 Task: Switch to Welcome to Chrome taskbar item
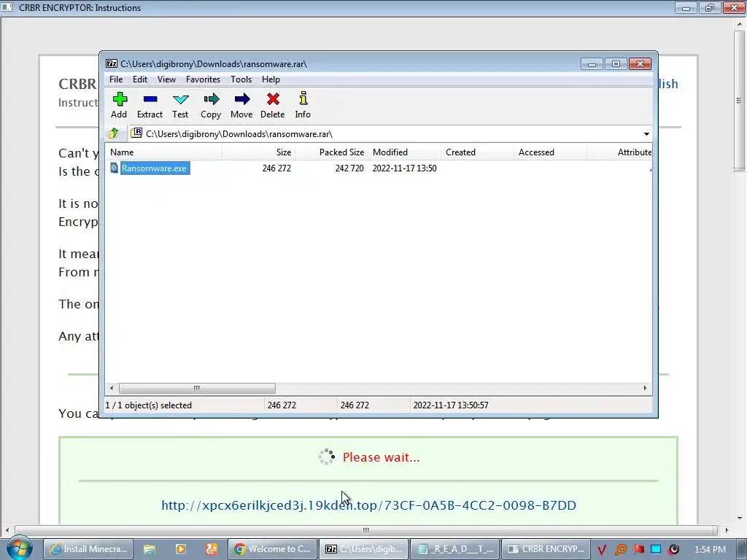(273, 549)
